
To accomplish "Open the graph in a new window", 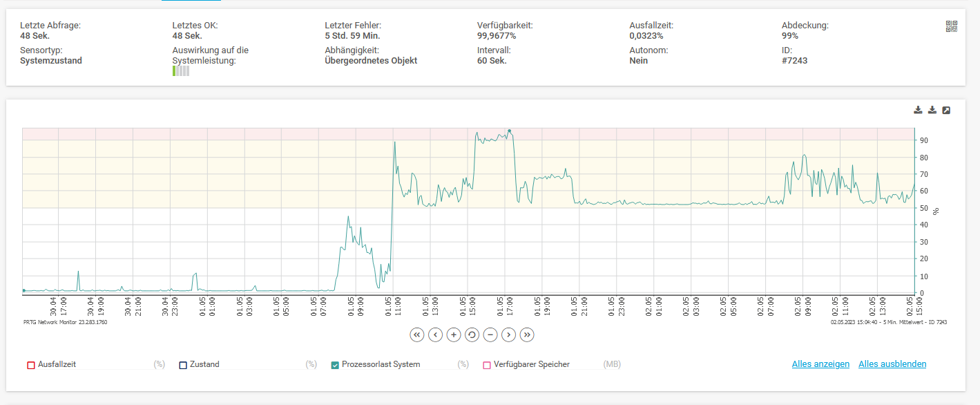I will 946,110.
